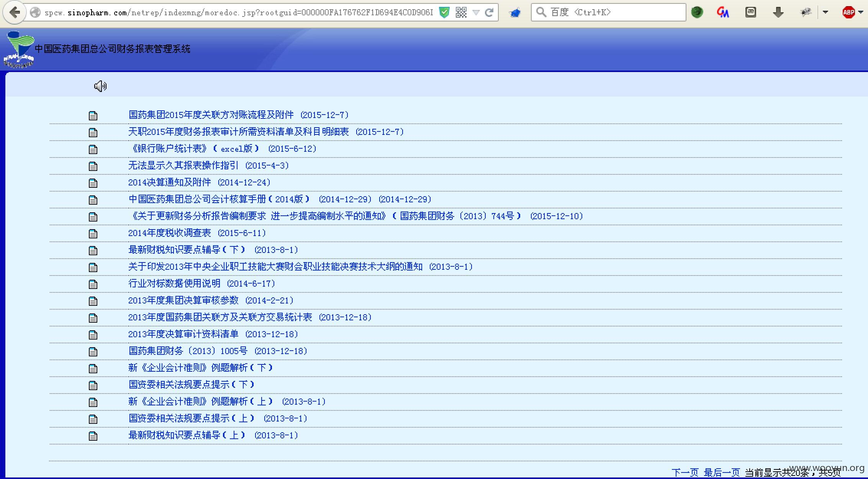Open 国资委相关法规要点提示（下） link
This screenshot has width=868, height=479.
coord(192,384)
